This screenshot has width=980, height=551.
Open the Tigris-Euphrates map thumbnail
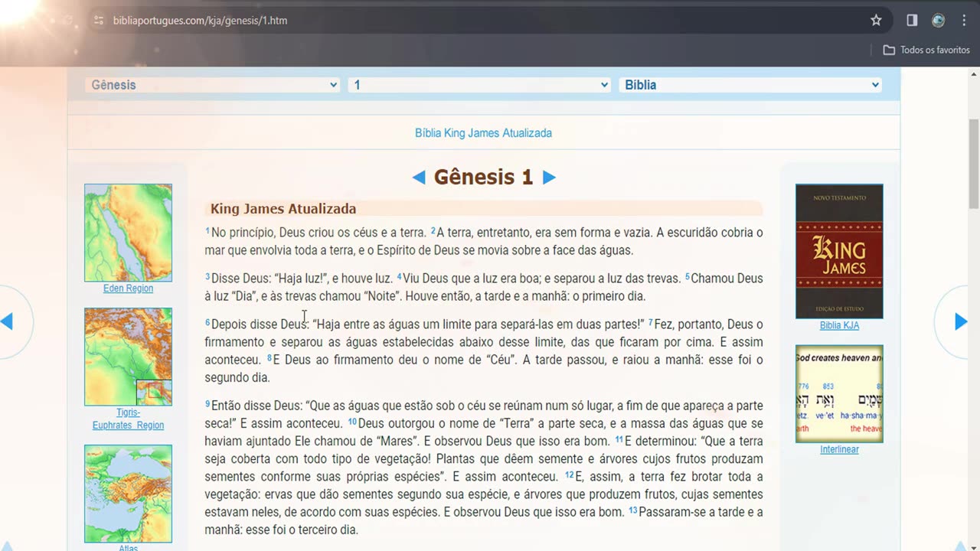click(x=128, y=357)
